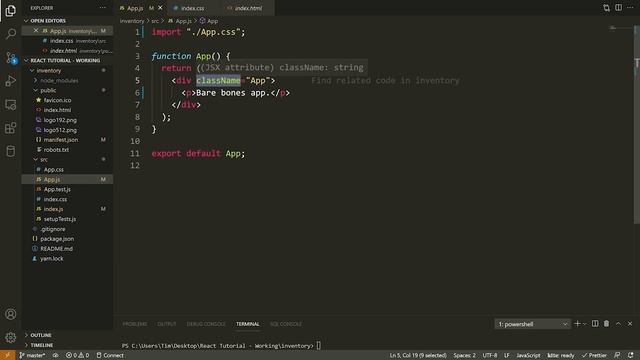640x360 pixels.
Task: Click the feedback icon in status bar
Action: (x=617, y=355)
